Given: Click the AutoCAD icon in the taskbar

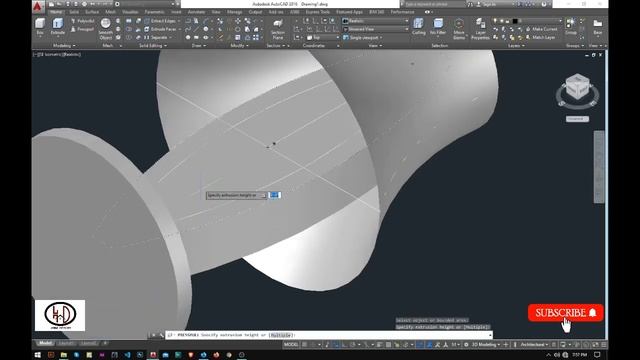Looking at the screenshot, I should [x=153, y=355].
